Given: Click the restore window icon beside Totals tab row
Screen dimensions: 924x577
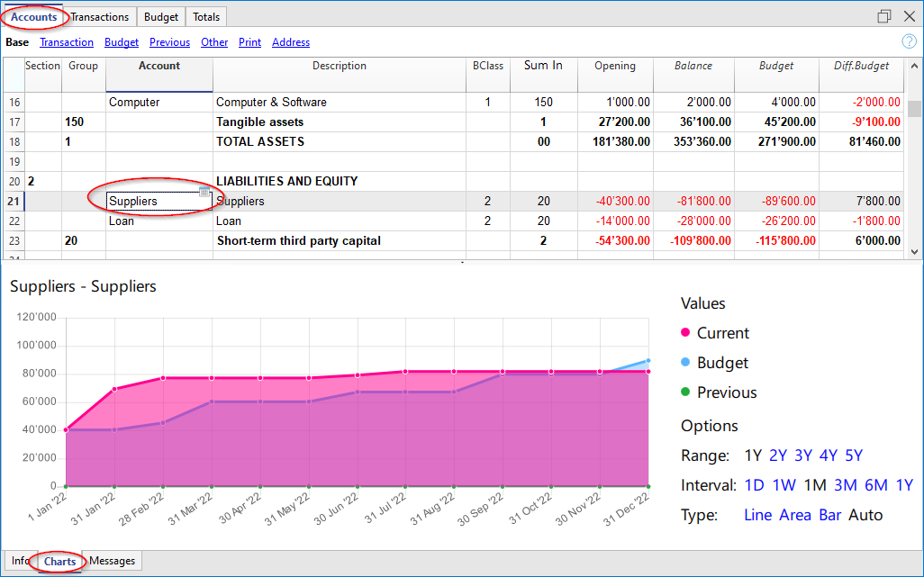Looking at the screenshot, I should click(884, 16).
